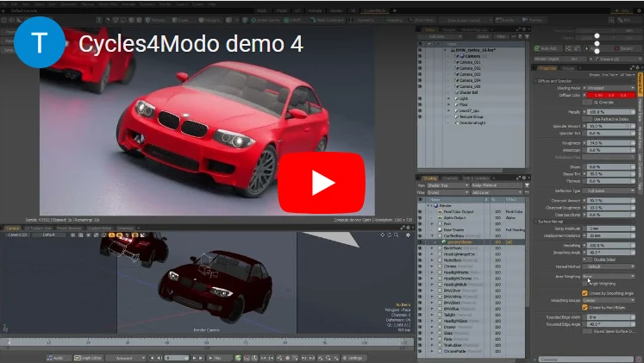Select the Shader Ball item
The height and width of the screenshot is (363, 644).
point(468,92)
